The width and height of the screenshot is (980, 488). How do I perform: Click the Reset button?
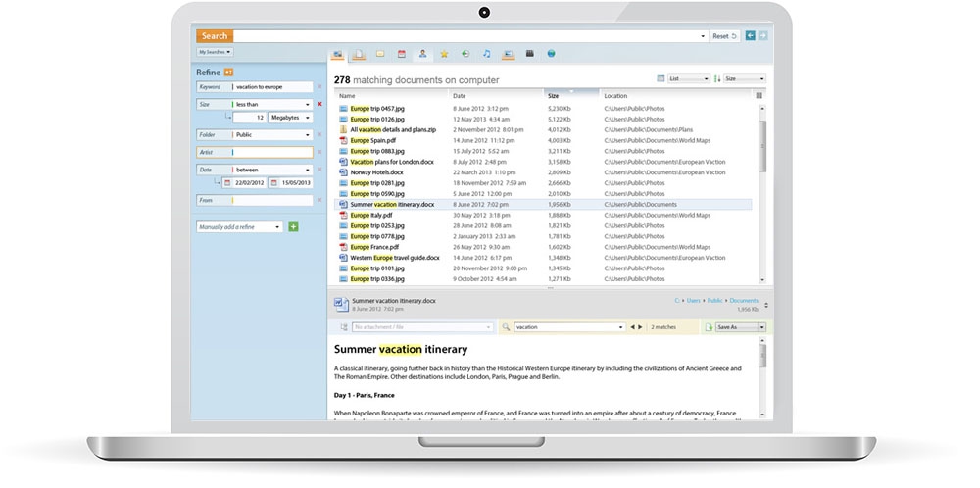tap(724, 36)
